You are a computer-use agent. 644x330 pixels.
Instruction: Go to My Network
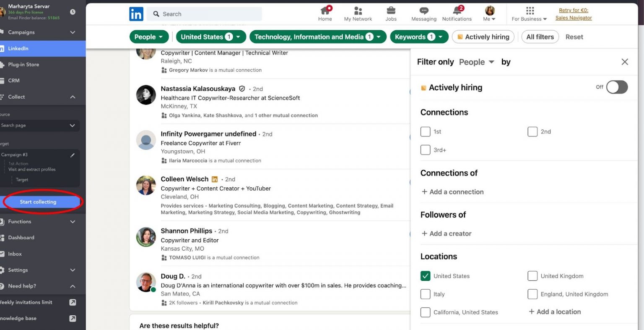click(x=357, y=13)
